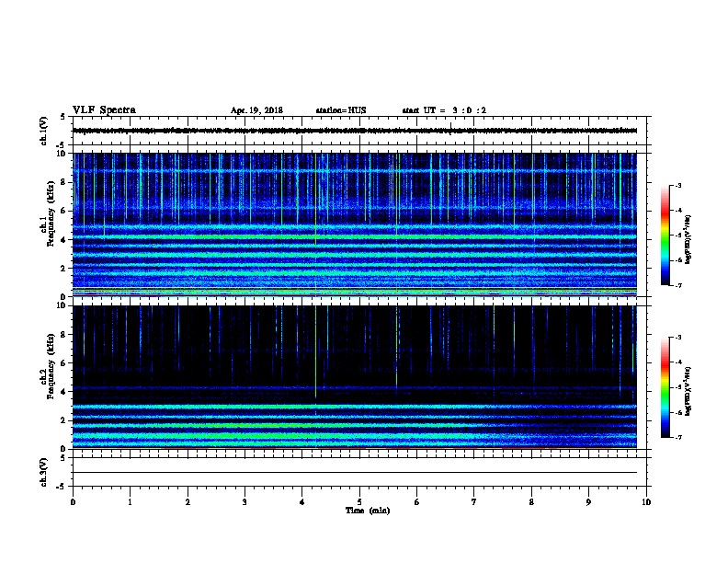Click the "ch.1(V)" axis label

[x=43, y=131]
